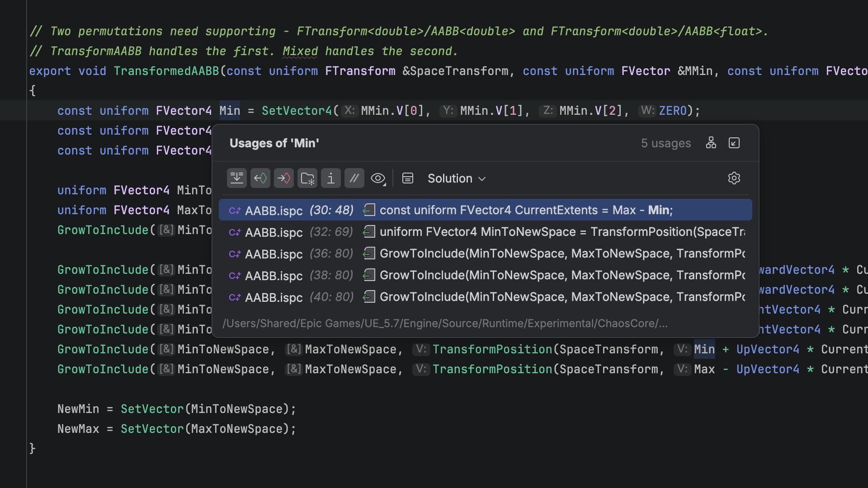
Task: Click the "Usages of 'Min'" popup title
Action: tap(274, 143)
